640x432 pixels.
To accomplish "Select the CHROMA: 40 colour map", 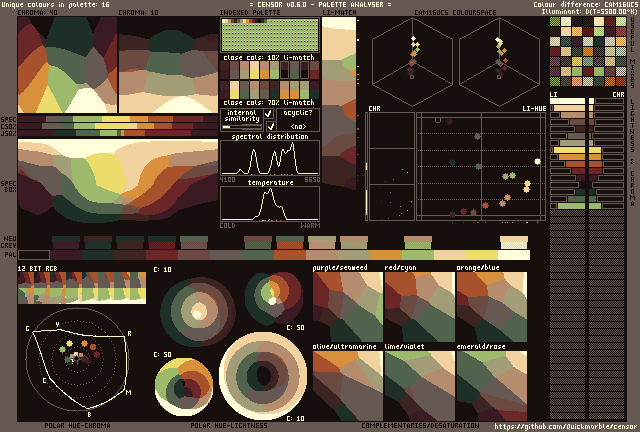I will 67,65.
